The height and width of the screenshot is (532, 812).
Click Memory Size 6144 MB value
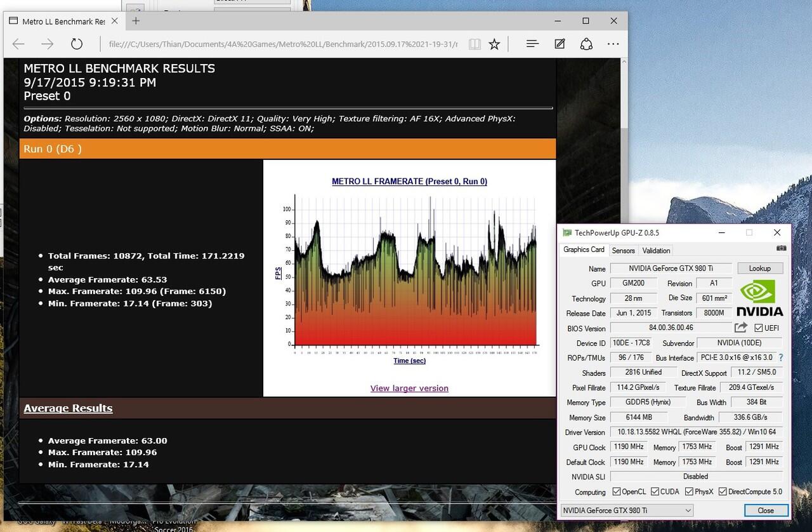click(x=639, y=417)
